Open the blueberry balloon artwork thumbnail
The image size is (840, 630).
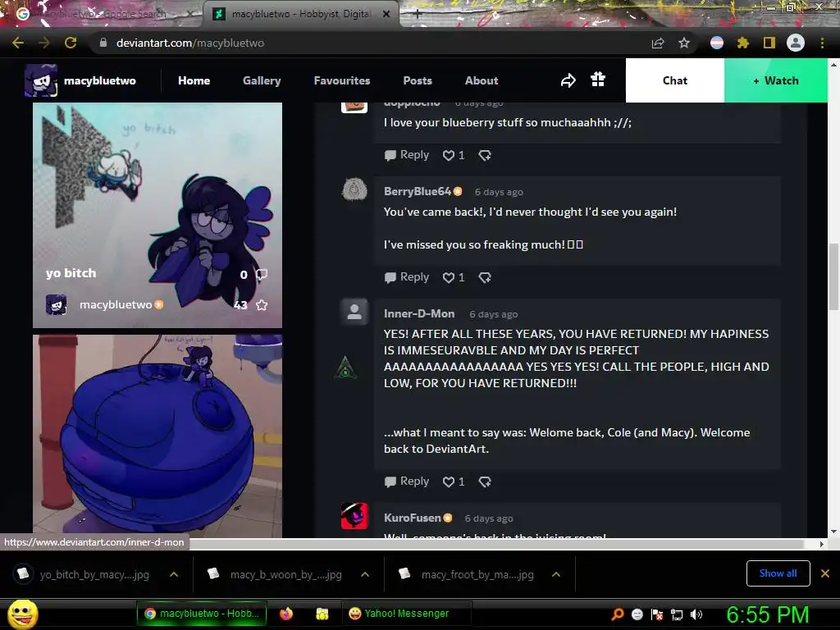click(157, 436)
